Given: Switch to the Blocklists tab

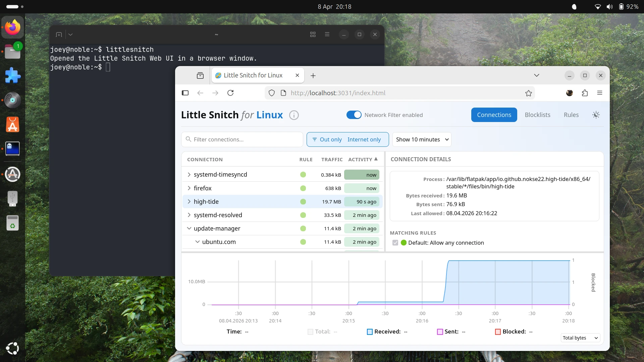Looking at the screenshot, I should tap(537, 115).
